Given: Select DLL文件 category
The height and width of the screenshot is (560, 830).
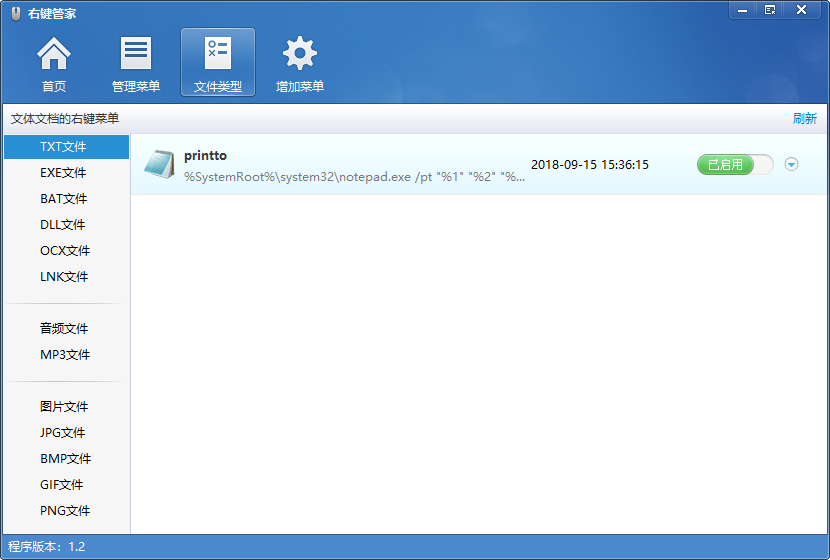Looking at the screenshot, I should point(63,225).
